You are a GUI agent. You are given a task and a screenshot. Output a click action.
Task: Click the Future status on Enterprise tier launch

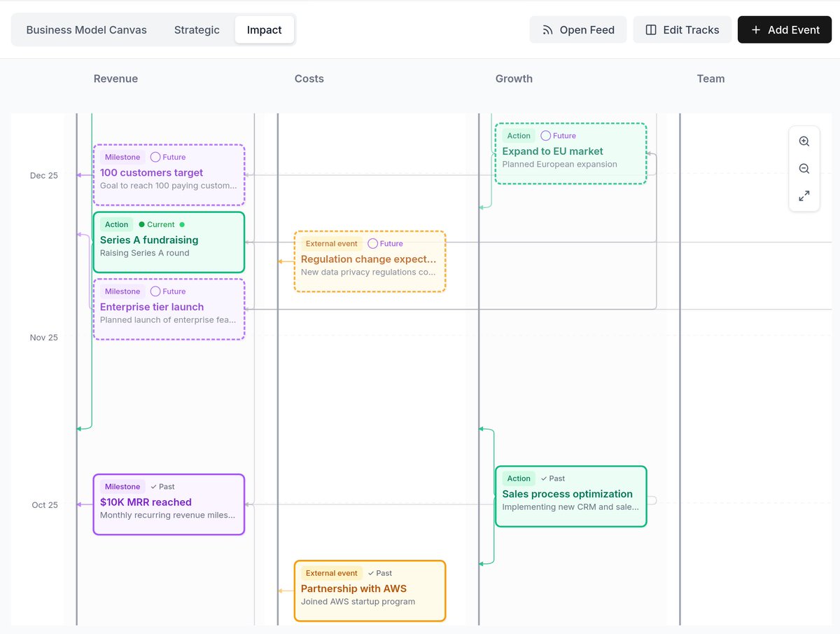pyautogui.click(x=168, y=291)
